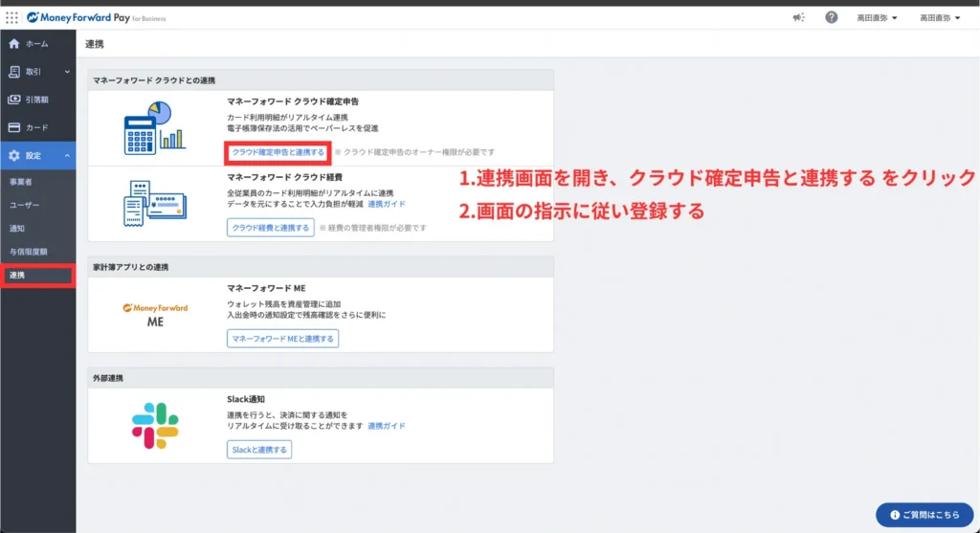This screenshot has width=980, height=533.
Task: Click クラウド経費と連携する button
Action: point(270,228)
